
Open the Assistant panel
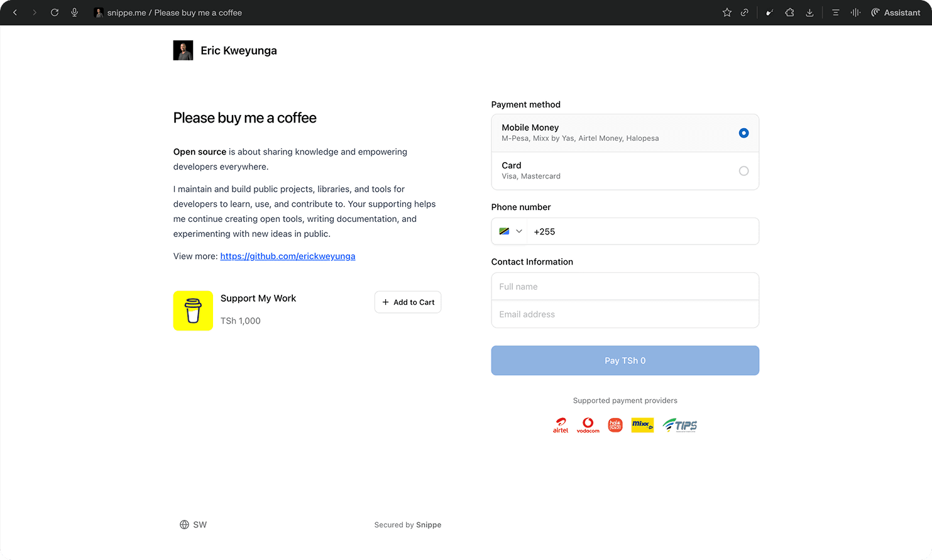coord(895,12)
